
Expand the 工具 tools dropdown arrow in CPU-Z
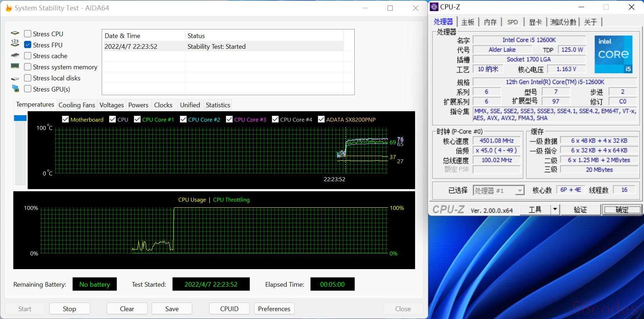(555, 209)
